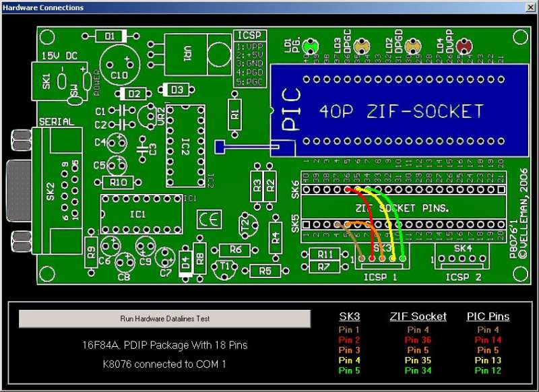Click the 16F84A PDIP package text
Screen dimensions: 539x392
tap(164, 345)
